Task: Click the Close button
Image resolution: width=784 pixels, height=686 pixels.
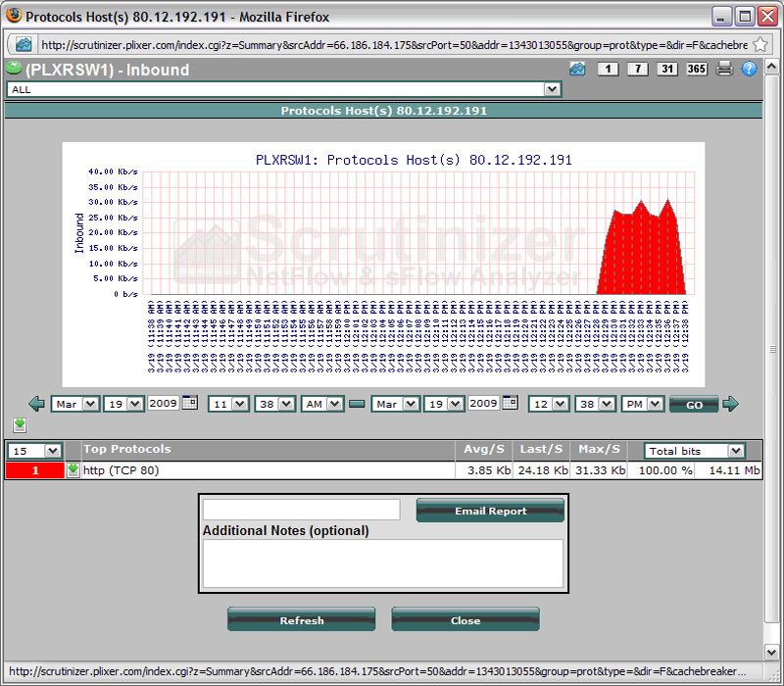Action: (x=465, y=620)
